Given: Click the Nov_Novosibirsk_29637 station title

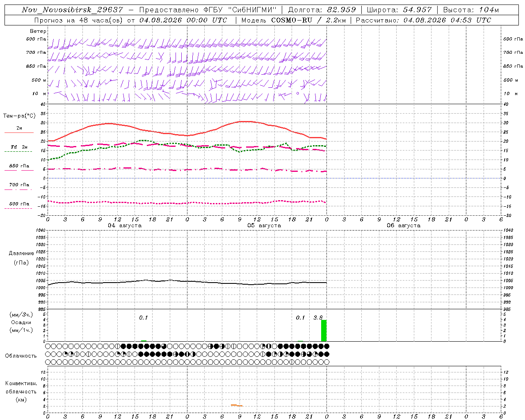Looking at the screenshot, I should (x=72, y=10).
